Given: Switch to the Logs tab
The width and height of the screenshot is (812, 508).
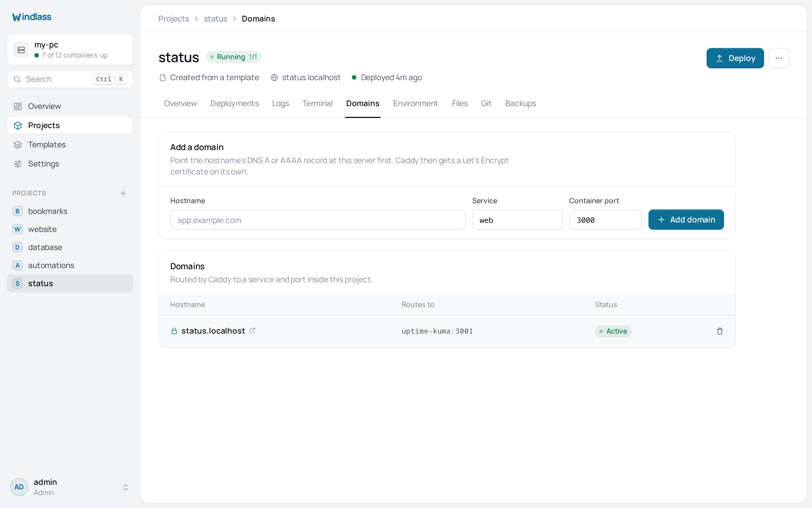Looking at the screenshot, I should 281,104.
